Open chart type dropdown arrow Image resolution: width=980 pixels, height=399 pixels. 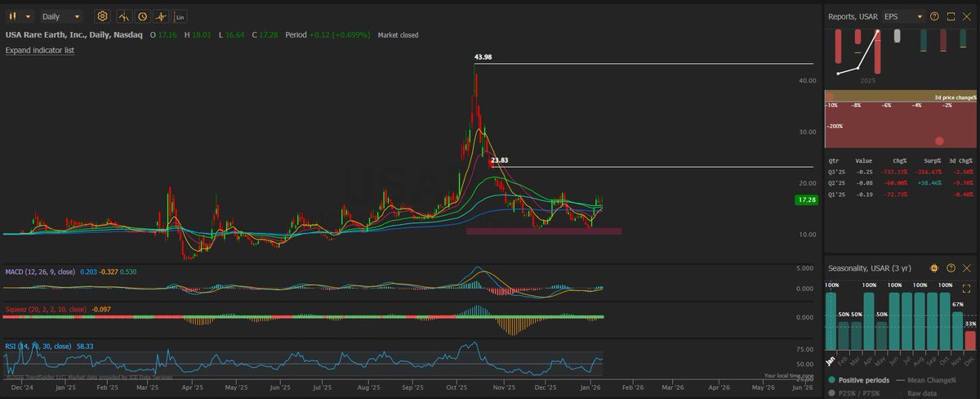click(29, 16)
